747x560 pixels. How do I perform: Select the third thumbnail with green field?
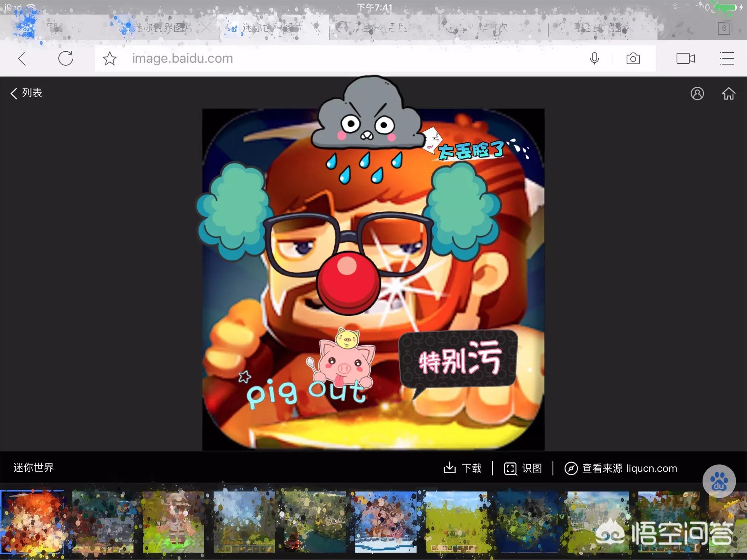tap(174, 522)
